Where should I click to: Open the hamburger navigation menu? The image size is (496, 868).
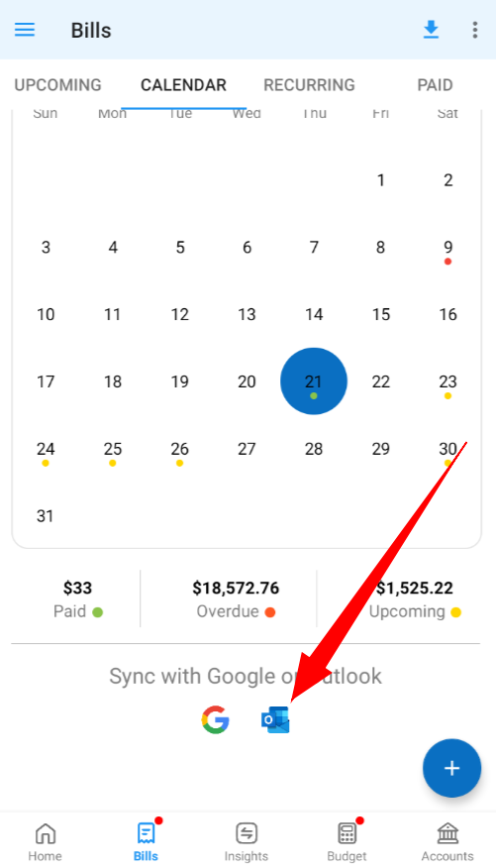[25, 30]
